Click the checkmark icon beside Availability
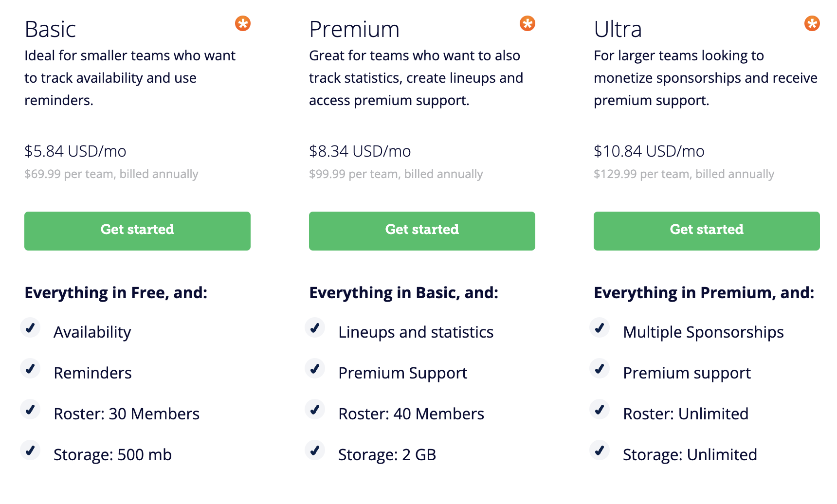 click(x=30, y=327)
